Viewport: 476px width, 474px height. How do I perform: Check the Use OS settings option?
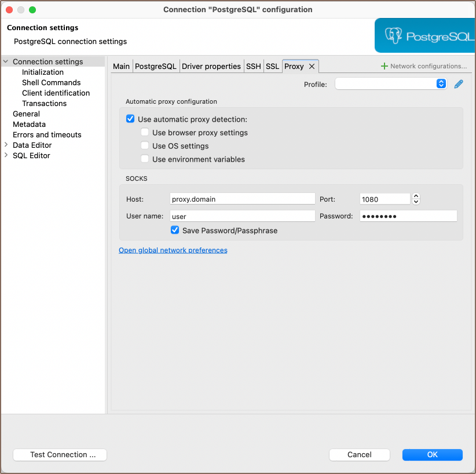pyautogui.click(x=145, y=146)
